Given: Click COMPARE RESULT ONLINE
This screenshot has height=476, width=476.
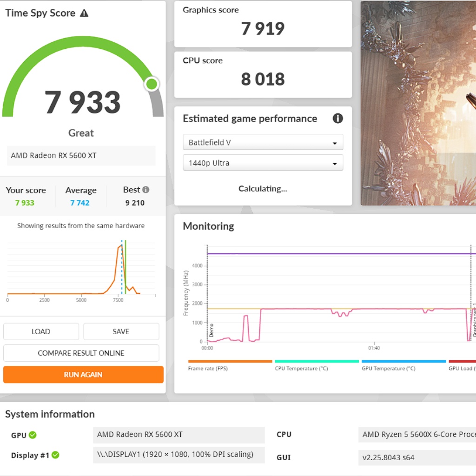Looking at the screenshot, I should [x=81, y=353].
